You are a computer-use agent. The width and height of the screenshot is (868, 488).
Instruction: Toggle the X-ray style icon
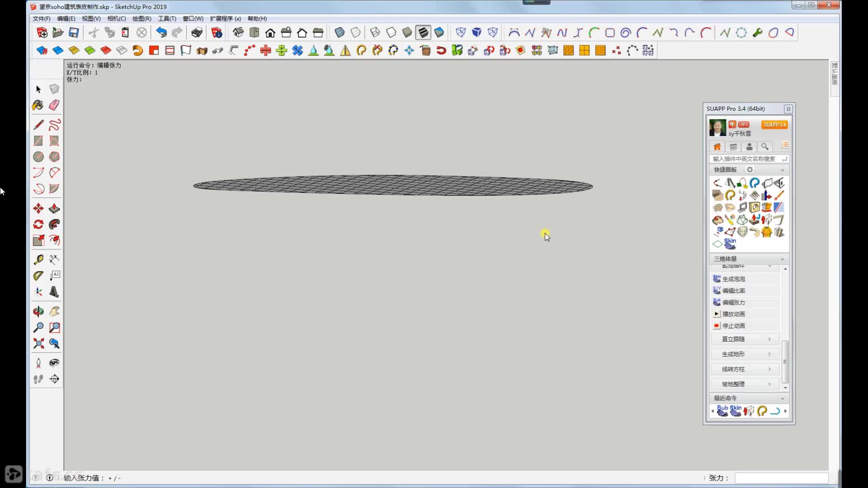pos(340,33)
